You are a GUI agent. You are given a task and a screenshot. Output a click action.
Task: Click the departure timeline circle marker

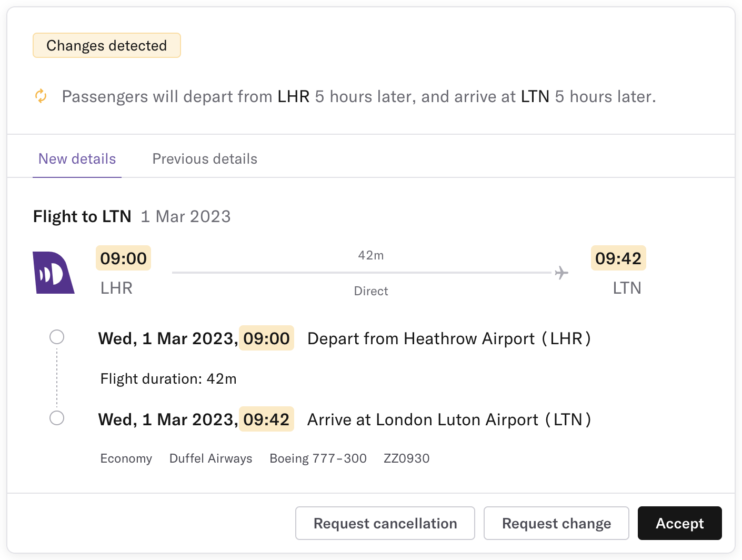click(57, 337)
